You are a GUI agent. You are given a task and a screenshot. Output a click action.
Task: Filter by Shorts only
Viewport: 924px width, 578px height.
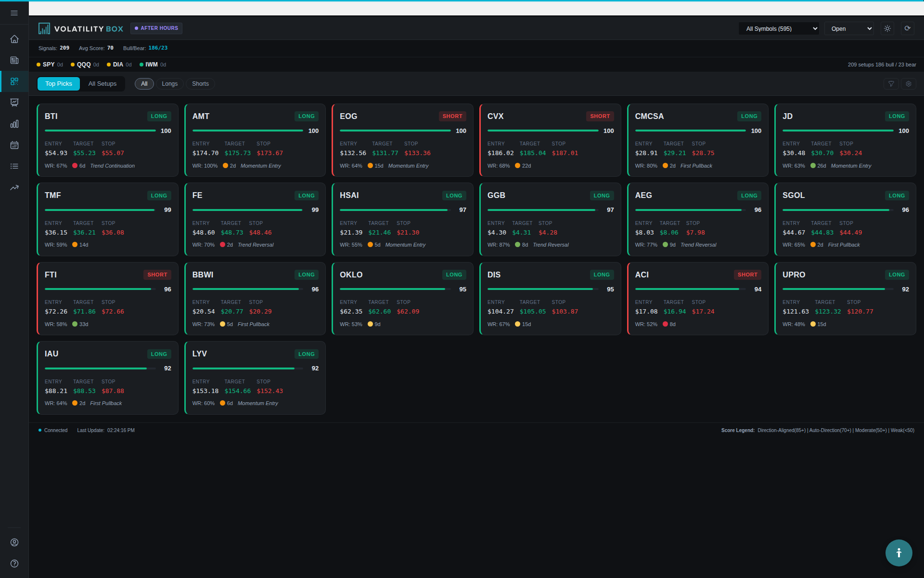pyautogui.click(x=200, y=84)
